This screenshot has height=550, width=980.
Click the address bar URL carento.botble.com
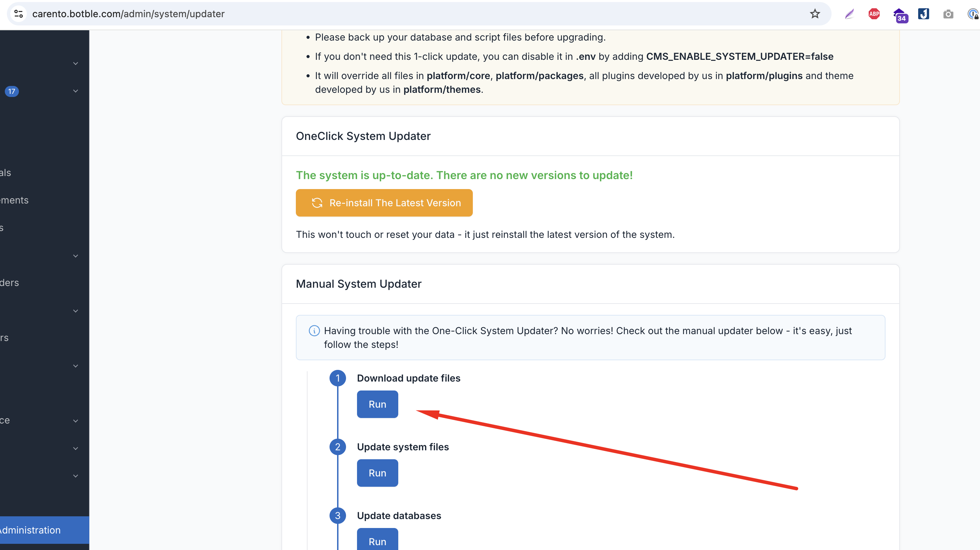point(128,14)
